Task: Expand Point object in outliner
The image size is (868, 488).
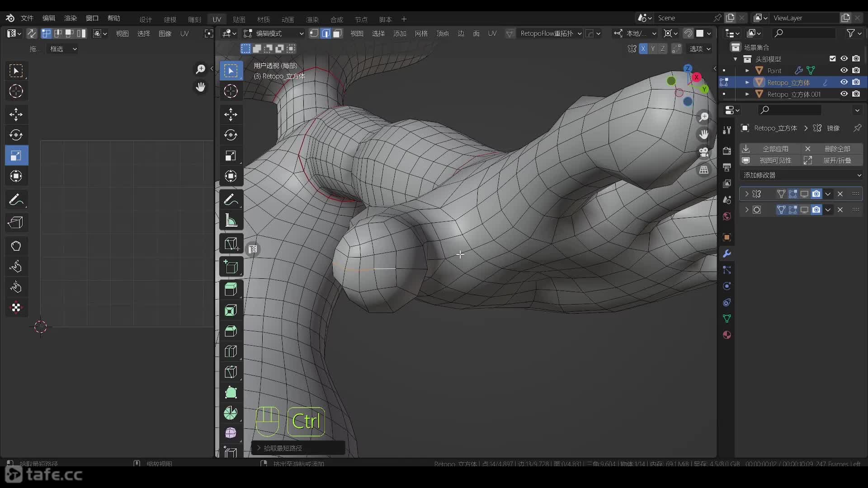Action: click(747, 70)
